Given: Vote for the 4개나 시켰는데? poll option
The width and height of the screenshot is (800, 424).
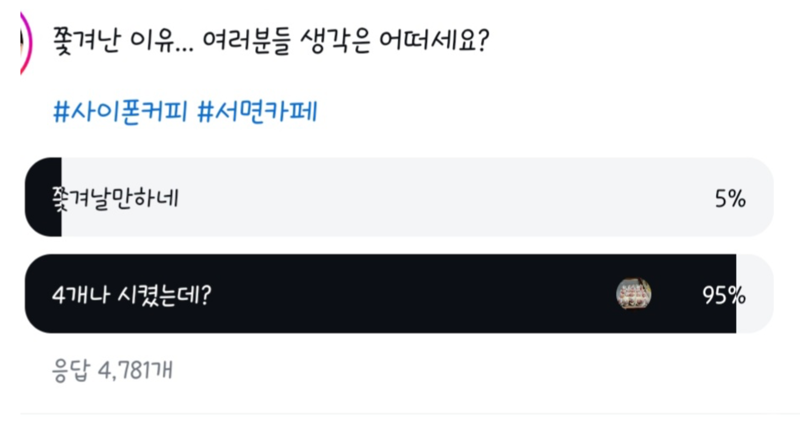Looking at the screenshot, I should [x=399, y=294].
